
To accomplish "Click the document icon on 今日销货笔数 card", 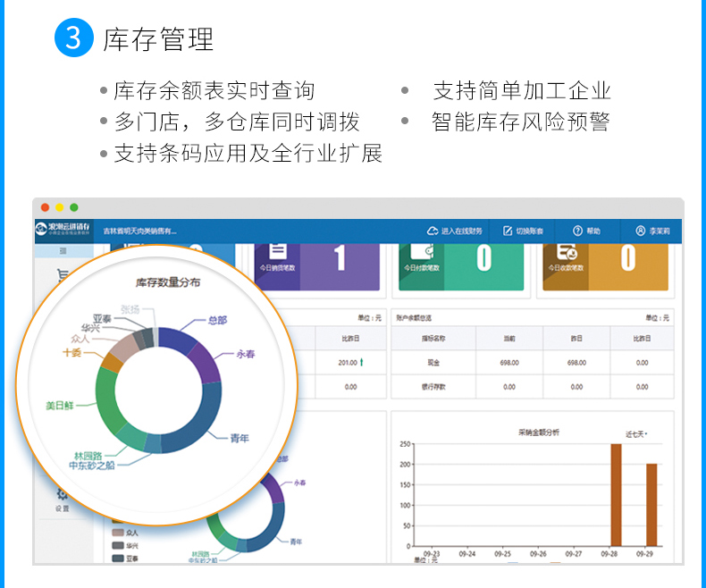I will coord(278,251).
